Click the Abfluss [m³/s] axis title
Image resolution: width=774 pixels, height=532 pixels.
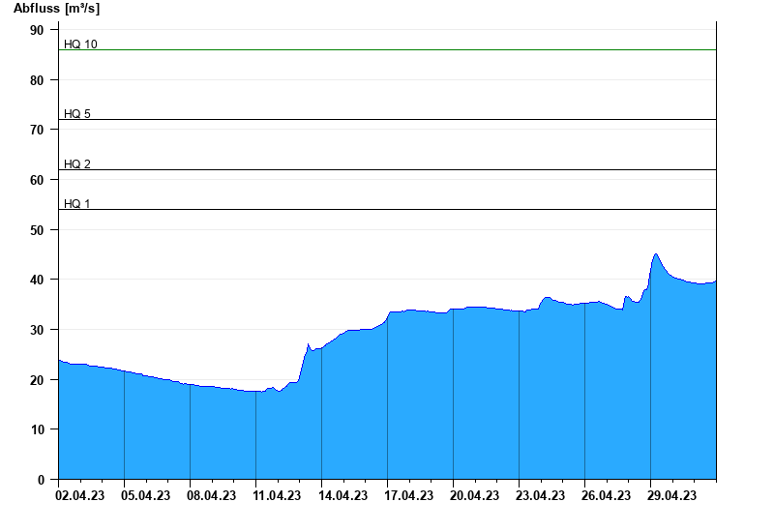56,9
